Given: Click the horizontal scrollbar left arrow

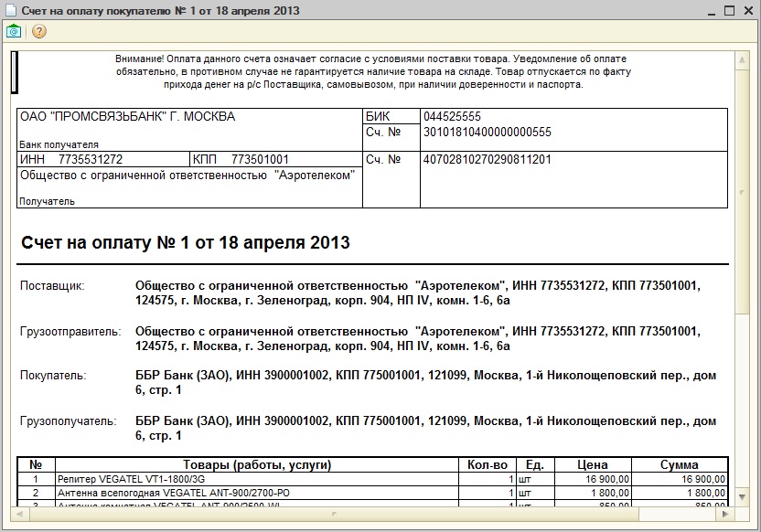Looking at the screenshot, I should point(19,514).
